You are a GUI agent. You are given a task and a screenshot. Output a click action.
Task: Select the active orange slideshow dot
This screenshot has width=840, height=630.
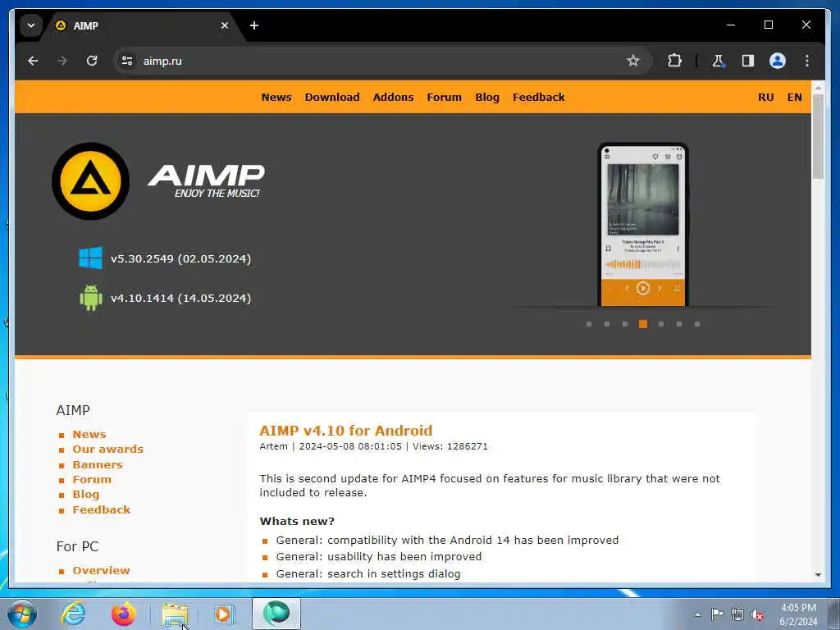(x=643, y=324)
